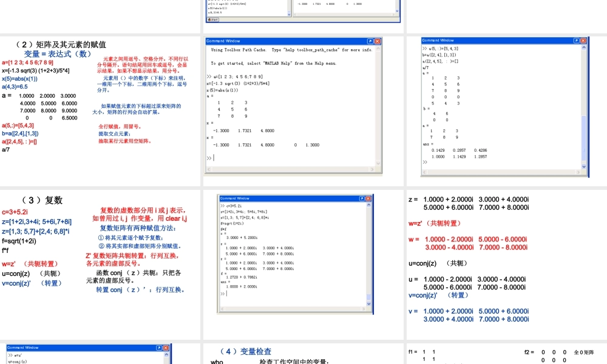Close the Command Window showing Toolbox Path Cache message
The height and width of the screenshot is (364, 607).
tap(378, 41)
